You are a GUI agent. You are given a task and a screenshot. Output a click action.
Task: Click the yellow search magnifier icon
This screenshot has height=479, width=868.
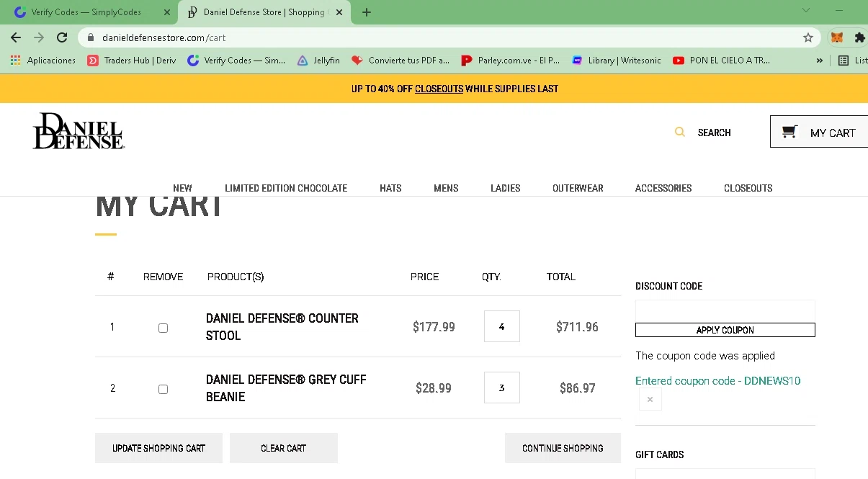pos(679,133)
